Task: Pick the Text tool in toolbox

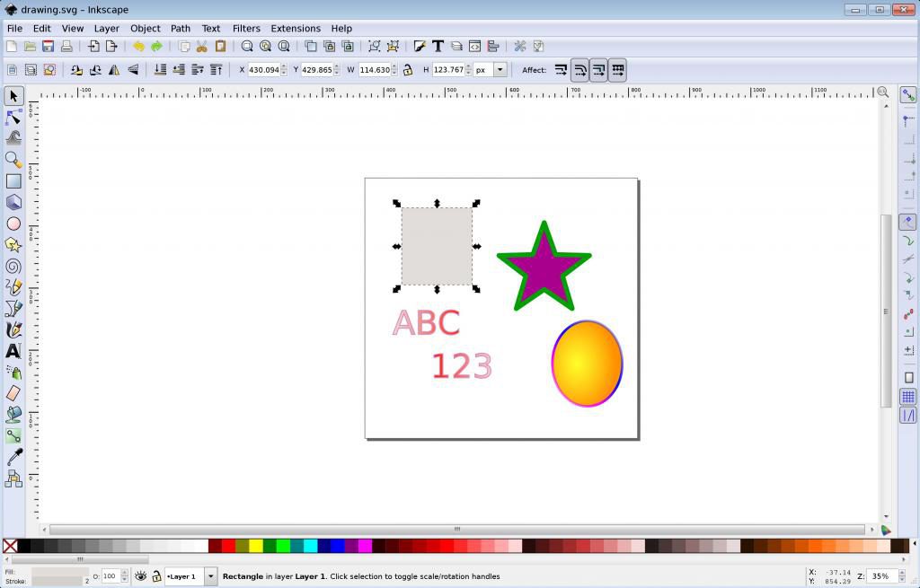Action: (13, 351)
